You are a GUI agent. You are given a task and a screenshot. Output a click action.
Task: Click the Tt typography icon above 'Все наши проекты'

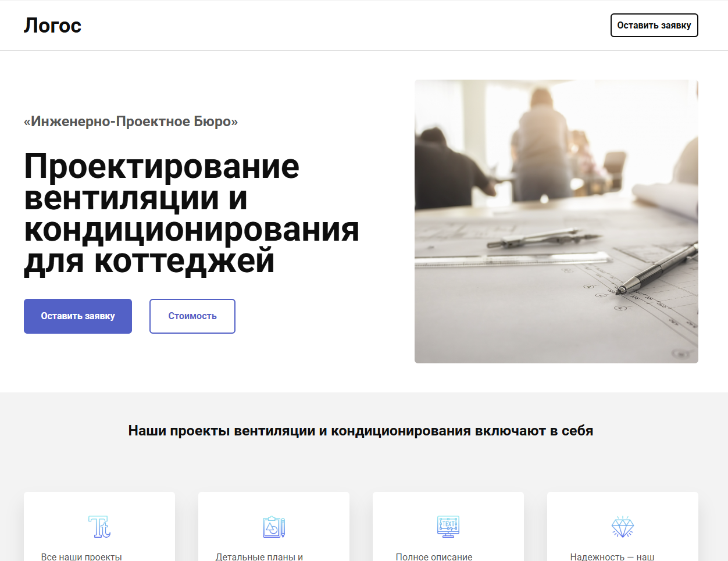point(99,526)
